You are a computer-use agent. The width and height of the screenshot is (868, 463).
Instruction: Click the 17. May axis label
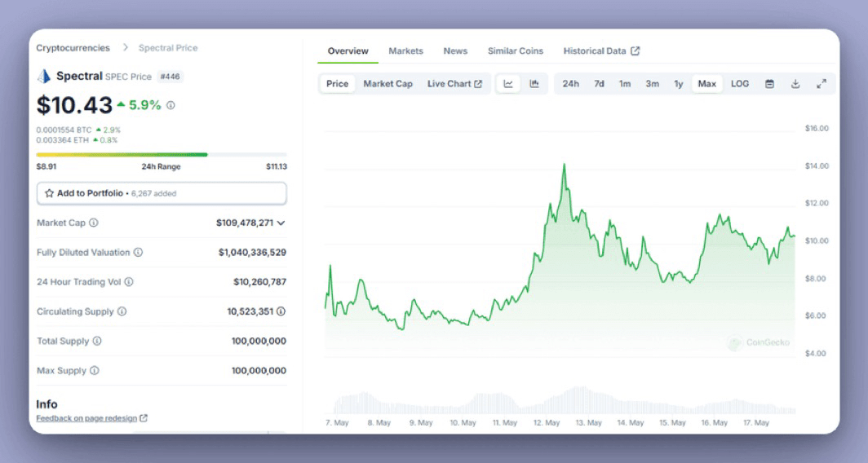[755, 422]
